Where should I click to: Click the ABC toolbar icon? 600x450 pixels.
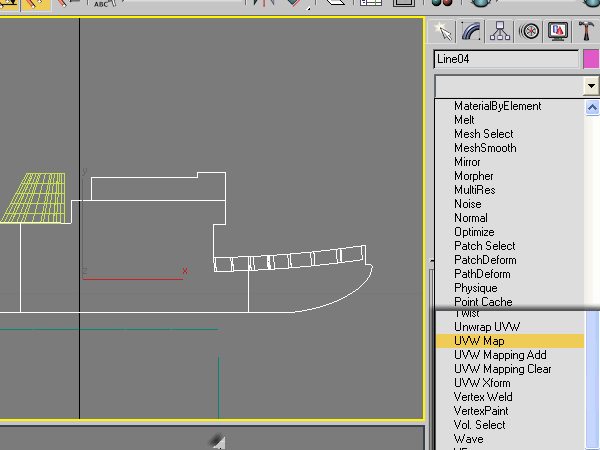tap(103, 4)
